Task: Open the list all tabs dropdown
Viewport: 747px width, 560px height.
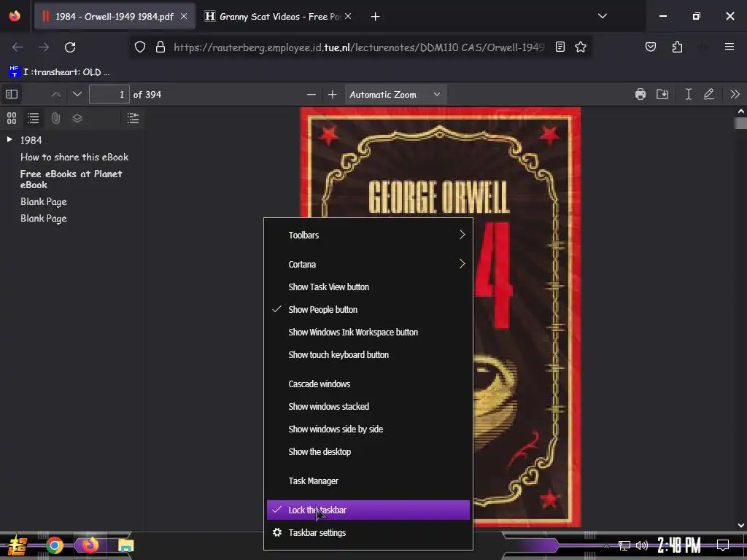Action: pos(602,16)
